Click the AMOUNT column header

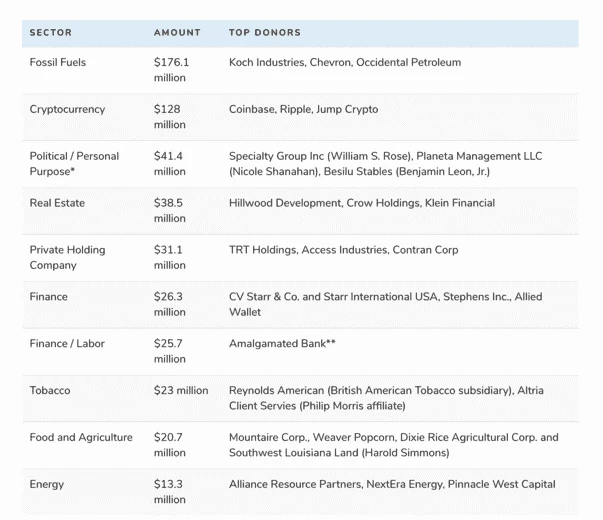pos(177,33)
